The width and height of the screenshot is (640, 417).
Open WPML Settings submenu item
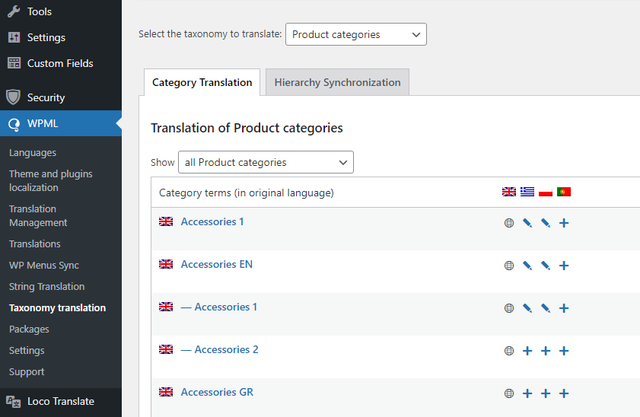coord(27,350)
